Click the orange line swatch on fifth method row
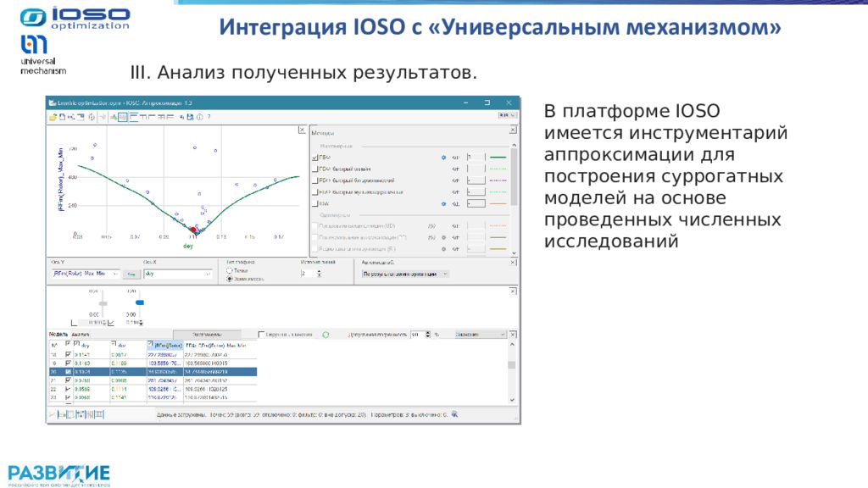 click(x=498, y=204)
